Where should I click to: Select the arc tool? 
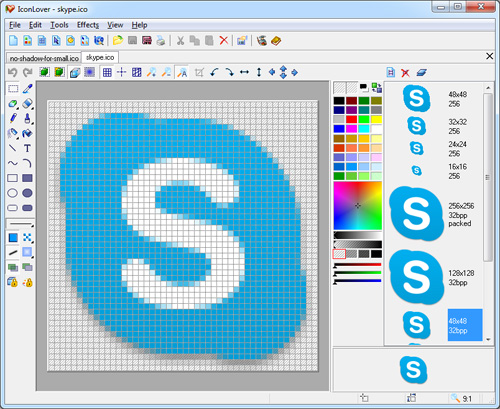tap(27, 163)
